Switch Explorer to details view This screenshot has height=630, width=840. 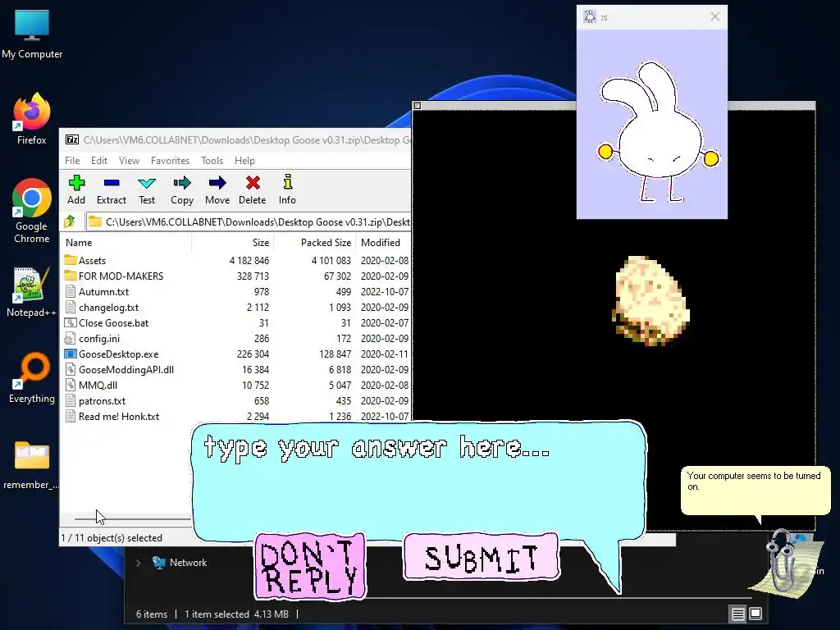click(737, 614)
